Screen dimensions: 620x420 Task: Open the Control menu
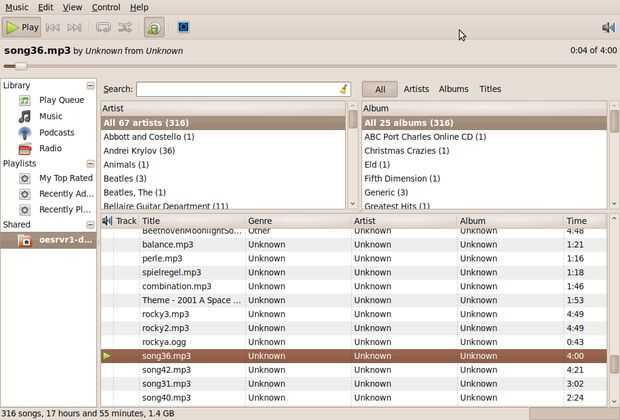pyautogui.click(x=106, y=7)
